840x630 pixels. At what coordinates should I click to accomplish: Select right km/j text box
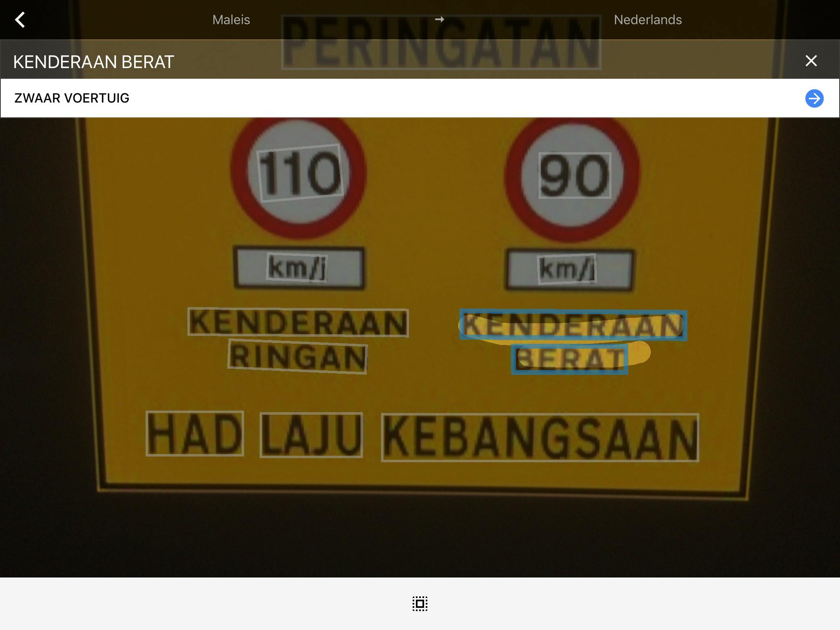[567, 269]
